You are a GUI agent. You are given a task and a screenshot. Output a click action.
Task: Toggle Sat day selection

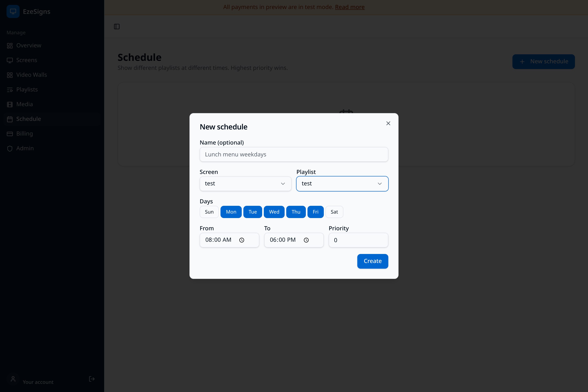334,212
